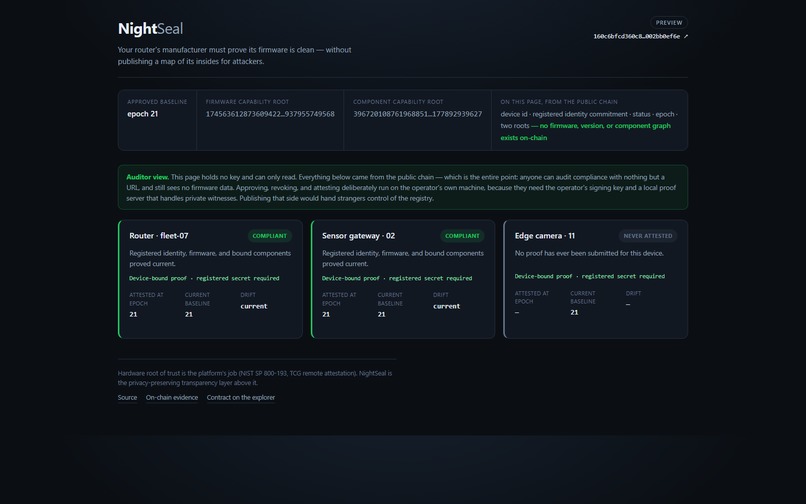806x504 pixels.
Task: Select the Sensor gateway · 02 card title
Action: point(358,236)
